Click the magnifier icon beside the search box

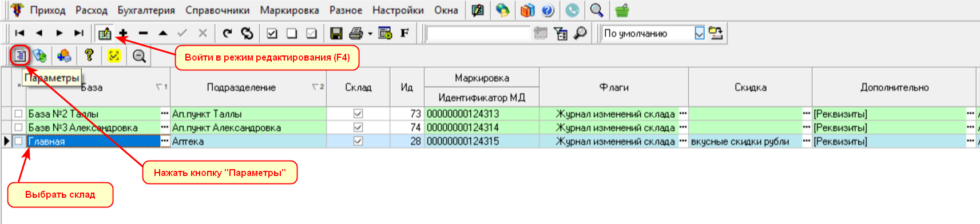[580, 33]
